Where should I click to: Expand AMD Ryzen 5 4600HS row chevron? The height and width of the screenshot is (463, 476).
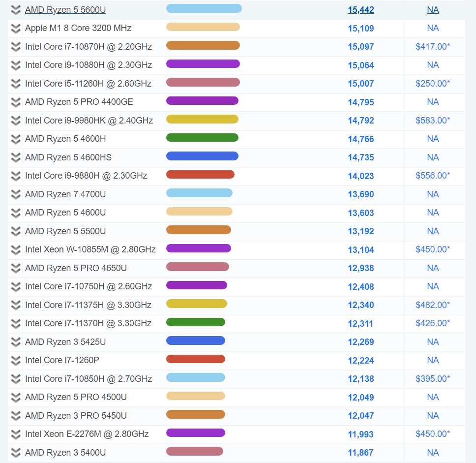point(15,157)
